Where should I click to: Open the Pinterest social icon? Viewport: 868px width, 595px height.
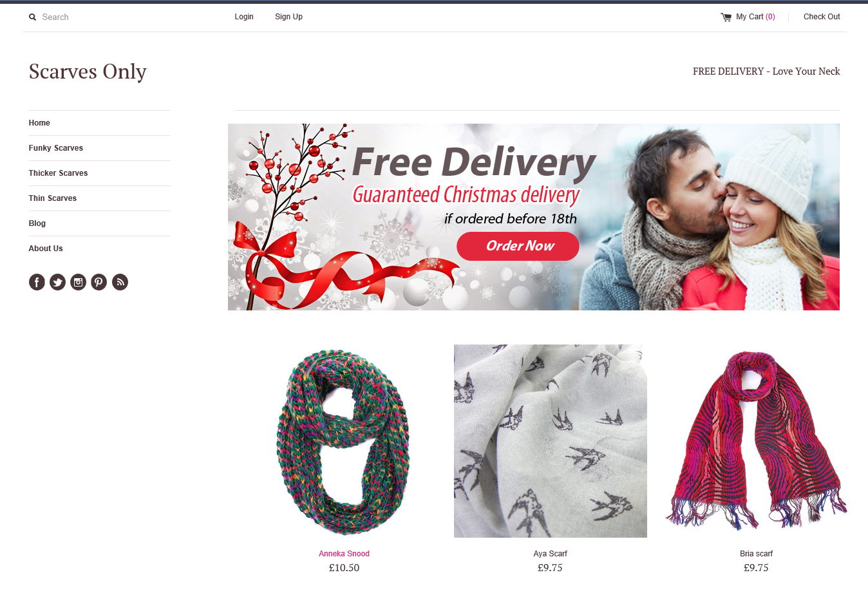pyautogui.click(x=99, y=282)
